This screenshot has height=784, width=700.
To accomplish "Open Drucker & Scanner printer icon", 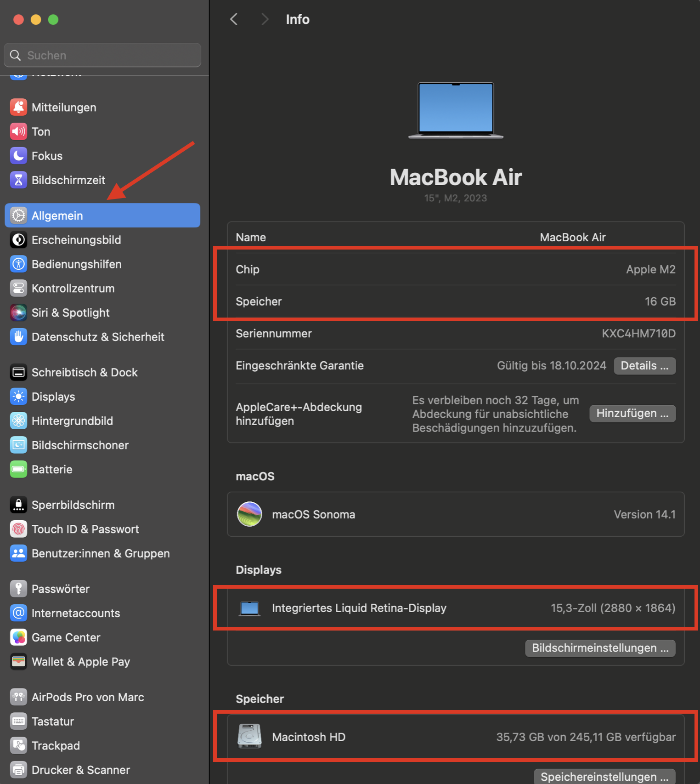I will tap(18, 770).
